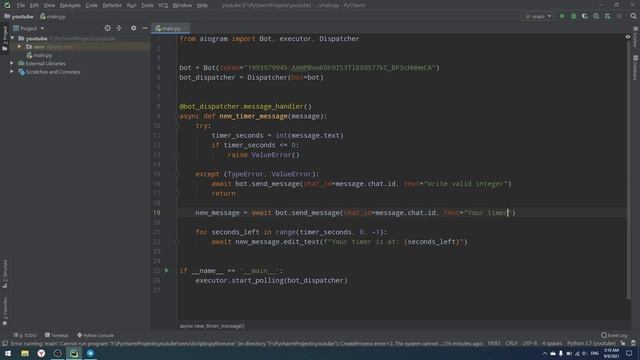
Task: Open the Window menu
Action: [182, 5]
